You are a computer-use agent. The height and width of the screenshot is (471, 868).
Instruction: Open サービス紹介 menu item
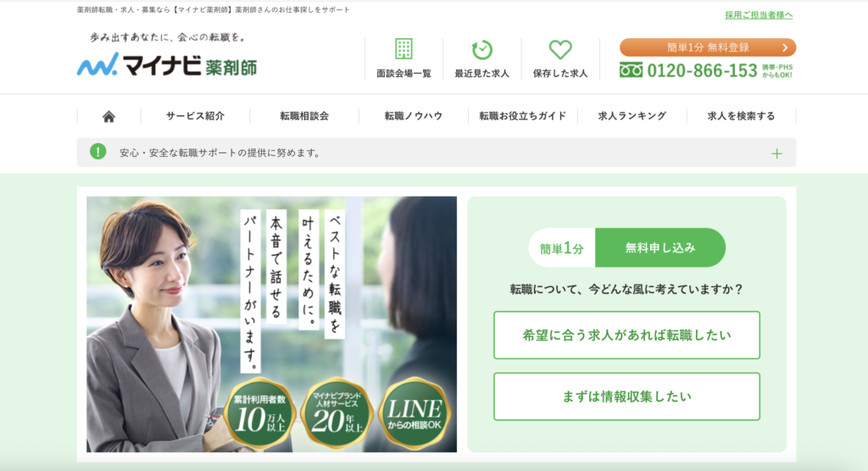(195, 116)
